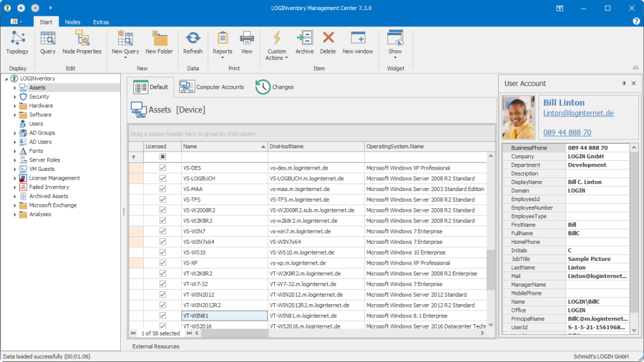644x362 pixels.
Task: Open the Topology display
Action: 17,43
